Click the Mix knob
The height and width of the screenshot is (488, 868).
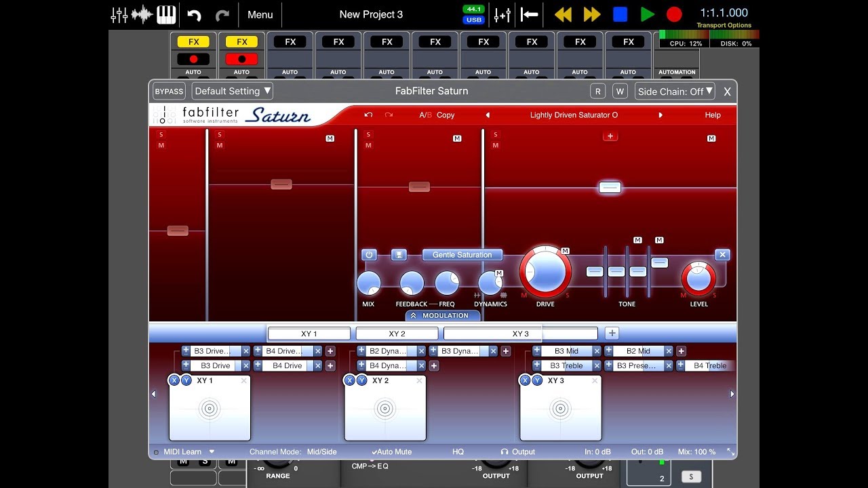tap(368, 283)
